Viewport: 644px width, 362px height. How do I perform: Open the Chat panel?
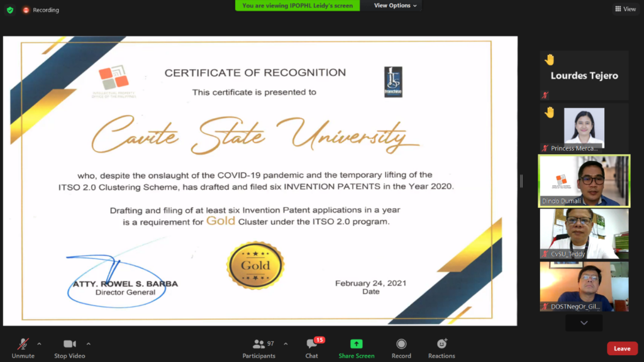point(311,348)
